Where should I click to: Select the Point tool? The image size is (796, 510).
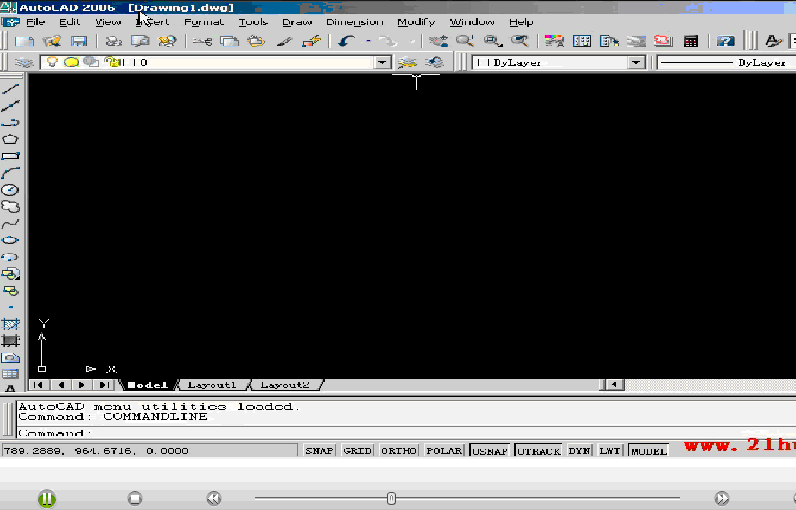pyautogui.click(x=10, y=308)
